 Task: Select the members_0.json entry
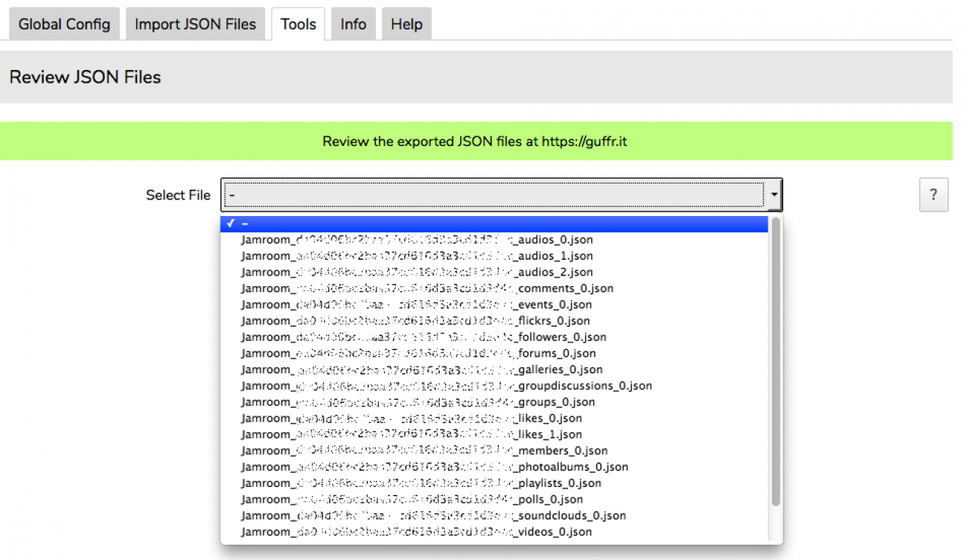click(x=424, y=451)
